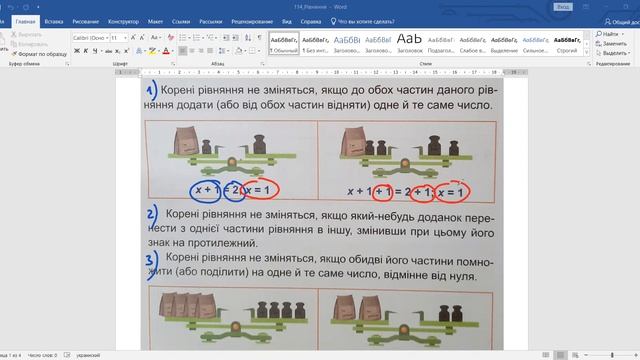Screen dimensions: 640x360
Task: Undo the last action
Action: pyautogui.click(x=11, y=7)
